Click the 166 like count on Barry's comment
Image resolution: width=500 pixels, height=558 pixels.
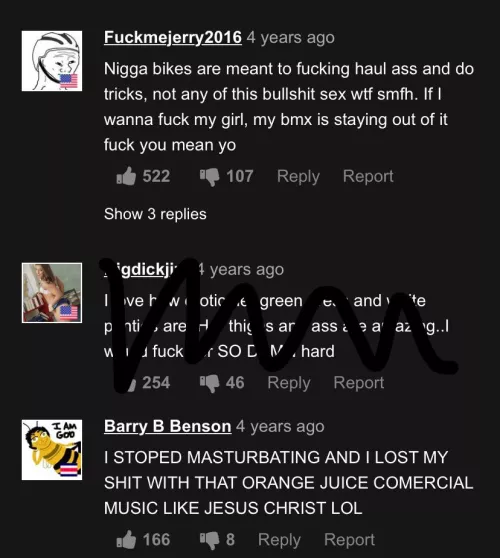click(x=156, y=539)
